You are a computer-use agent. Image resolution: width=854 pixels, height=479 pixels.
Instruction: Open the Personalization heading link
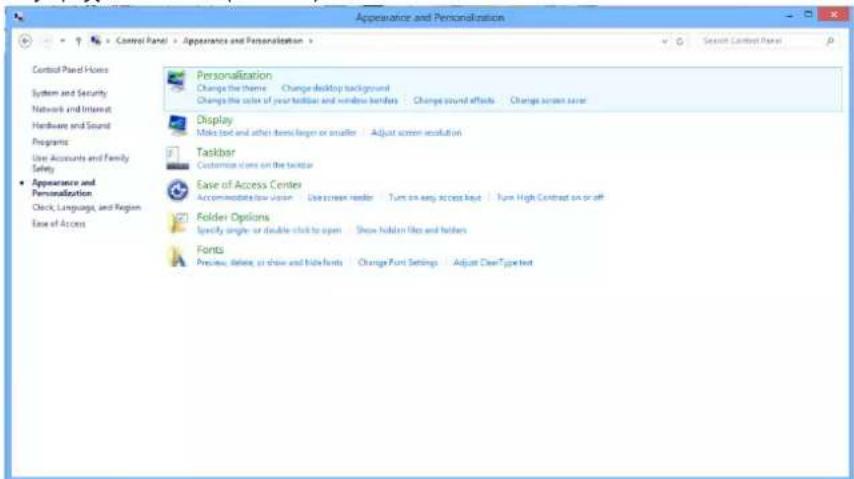[x=234, y=75]
